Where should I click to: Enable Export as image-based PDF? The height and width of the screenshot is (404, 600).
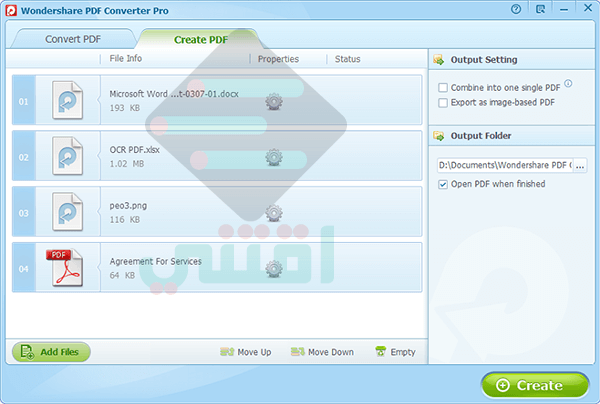click(443, 103)
